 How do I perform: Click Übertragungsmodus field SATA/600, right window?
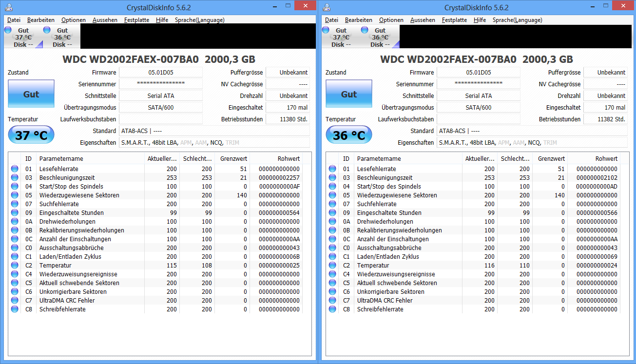tap(479, 107)
